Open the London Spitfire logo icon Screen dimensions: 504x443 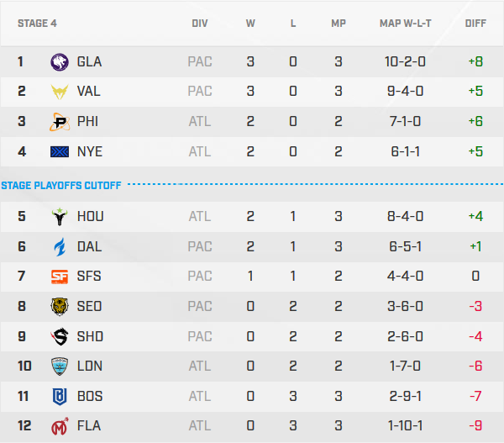click(x=60, y=367)
